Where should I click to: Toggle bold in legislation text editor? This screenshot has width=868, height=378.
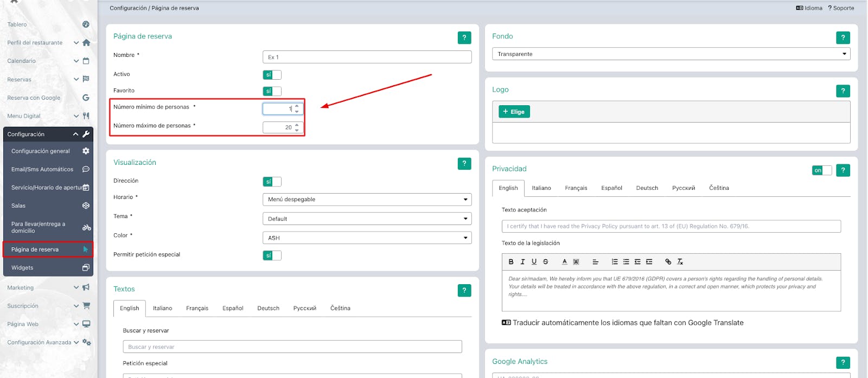point(510,262)
